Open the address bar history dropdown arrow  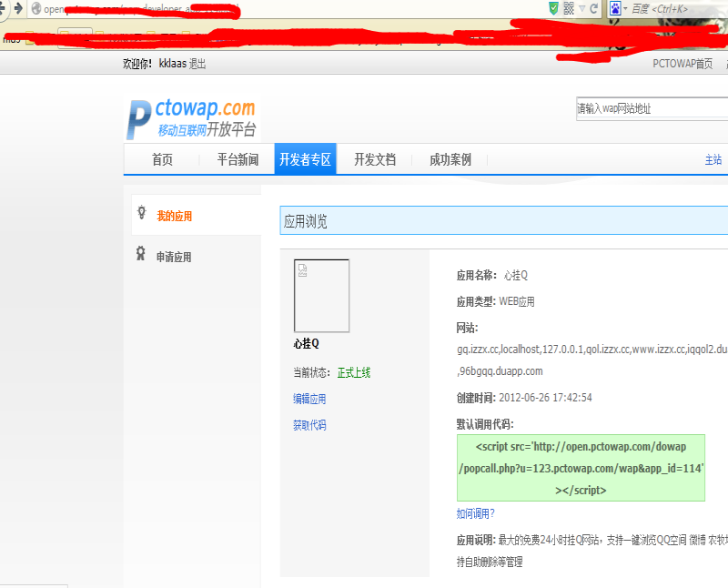tap(582, 8)
